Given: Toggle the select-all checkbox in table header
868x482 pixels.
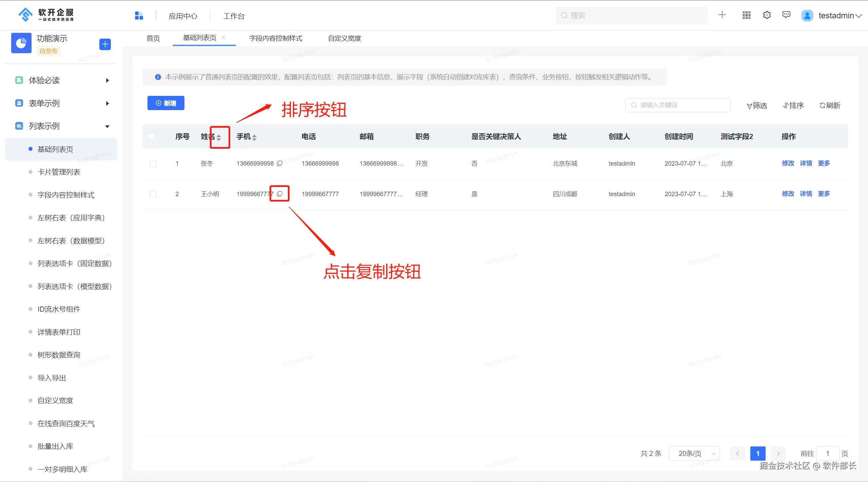Looking at the screenshot, I should [151, 137].
